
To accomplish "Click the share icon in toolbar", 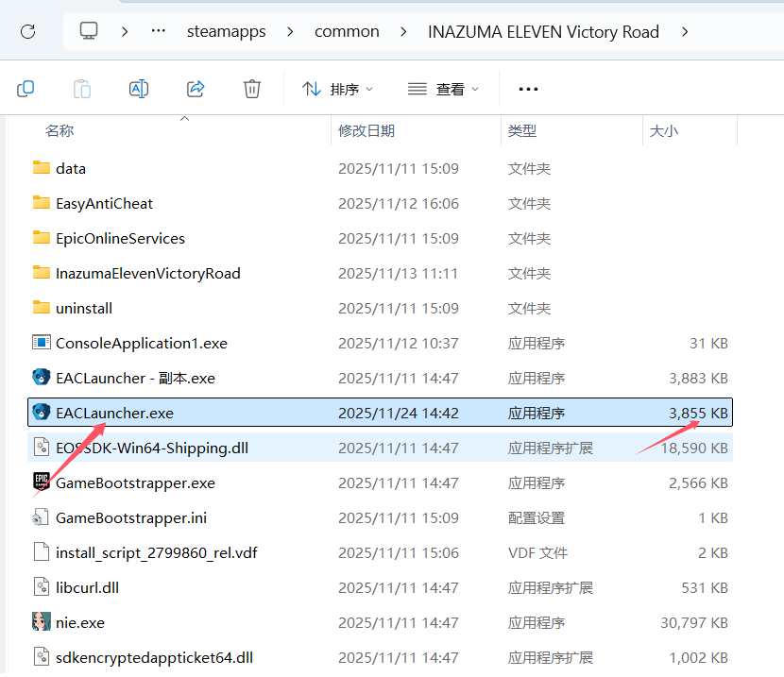I will point(196,89).
